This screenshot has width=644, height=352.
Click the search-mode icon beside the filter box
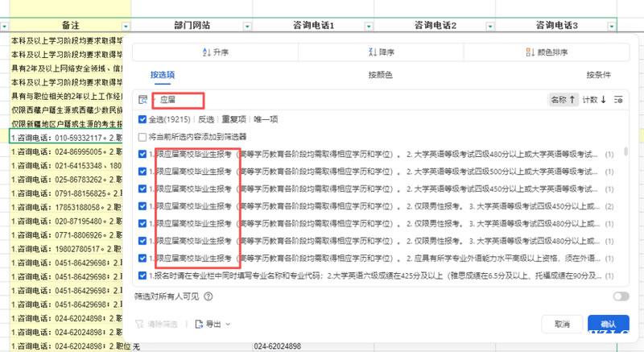[143, 100]
